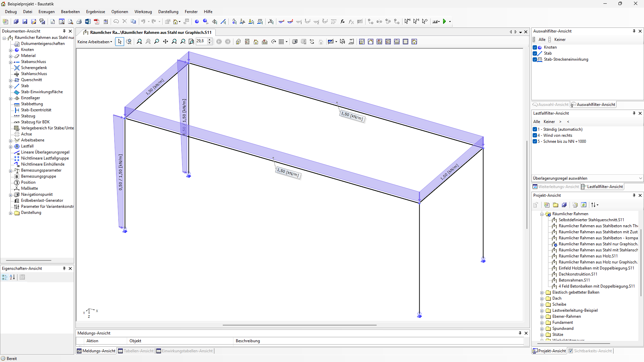Click the delete X icon in the toolbar
644x362 pixels.
point(124,21)
